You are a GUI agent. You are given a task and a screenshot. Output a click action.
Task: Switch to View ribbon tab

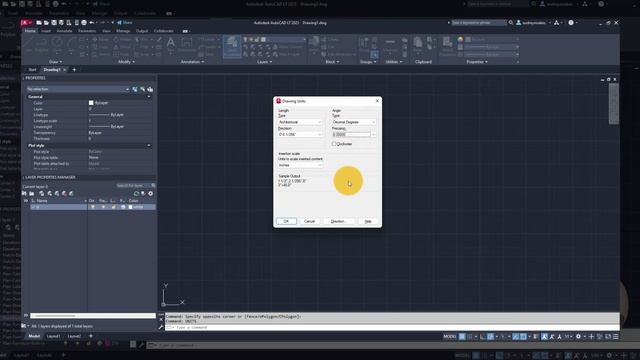(106, 31)
